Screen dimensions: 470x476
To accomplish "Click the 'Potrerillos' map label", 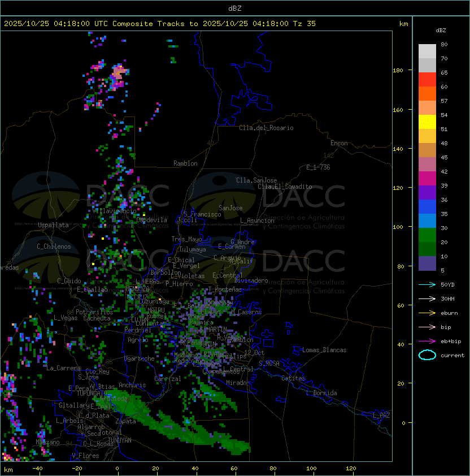I will 94,312.
